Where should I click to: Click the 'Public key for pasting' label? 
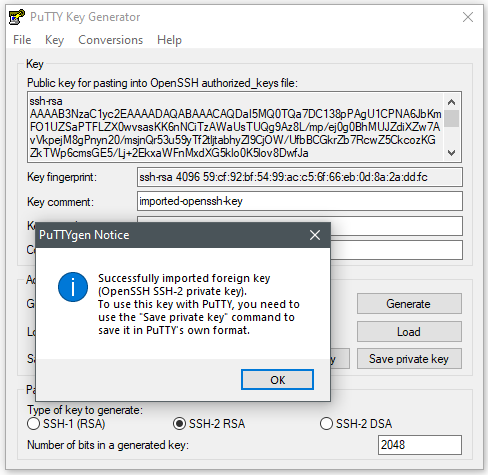click(162, 83)
